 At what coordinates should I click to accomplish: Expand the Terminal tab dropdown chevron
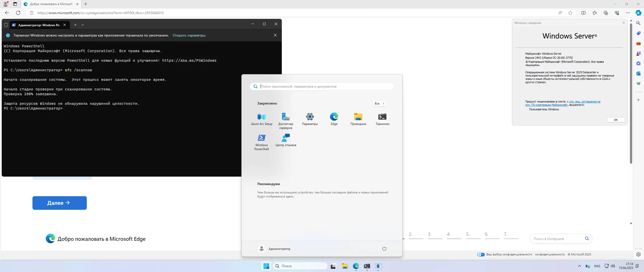point(83,25)
